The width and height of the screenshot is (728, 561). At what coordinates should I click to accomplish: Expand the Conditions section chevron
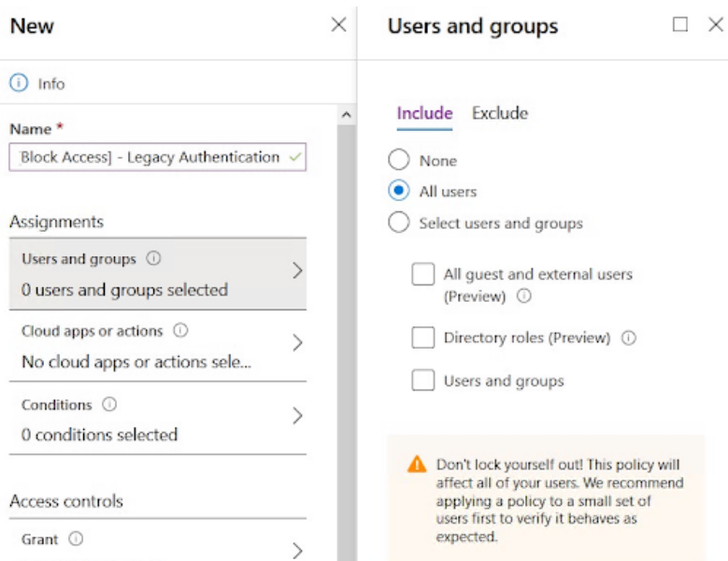click(297, 416)
